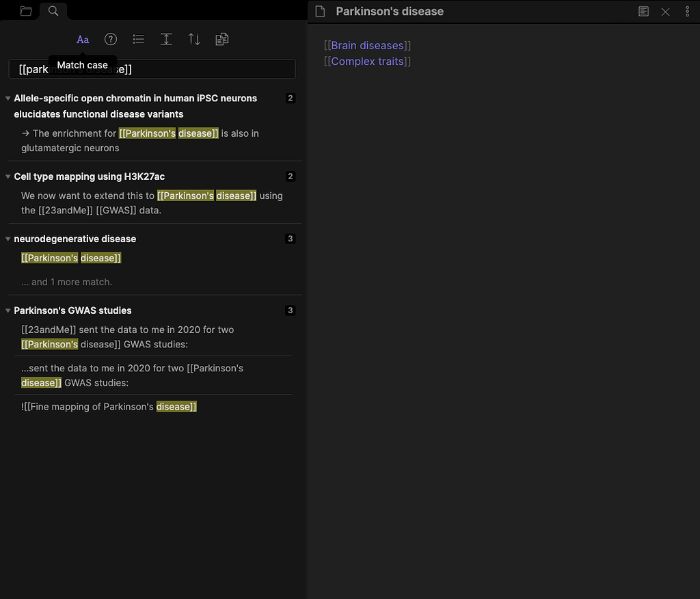Copy the search results
This screenshot has height=599, width=700.
[x=221, y=39]
